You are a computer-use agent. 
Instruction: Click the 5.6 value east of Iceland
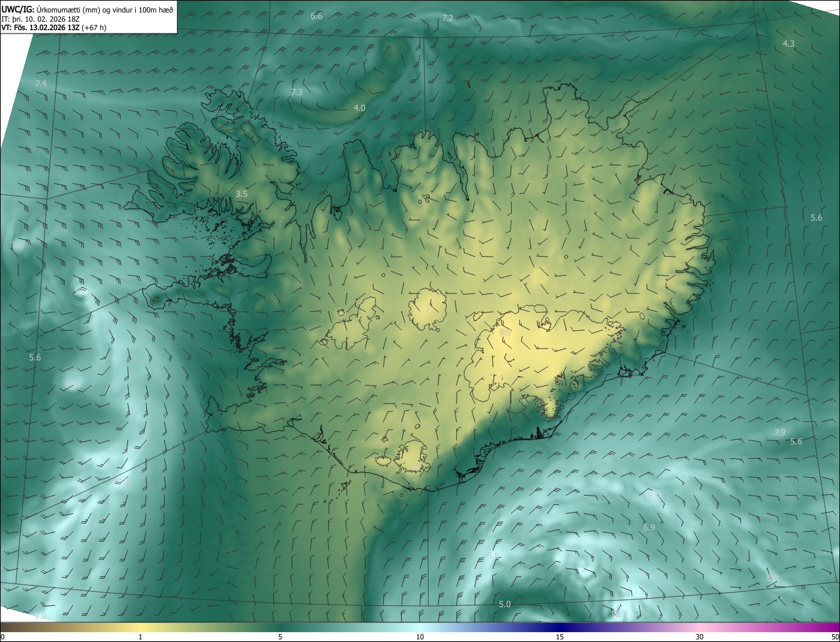816,217
